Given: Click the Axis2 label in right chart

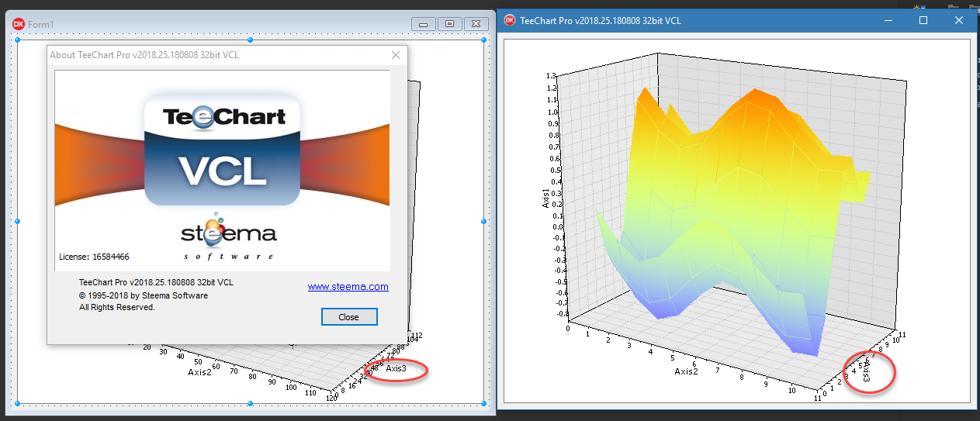Looking at the screenshot, I should tap(687, 371).
